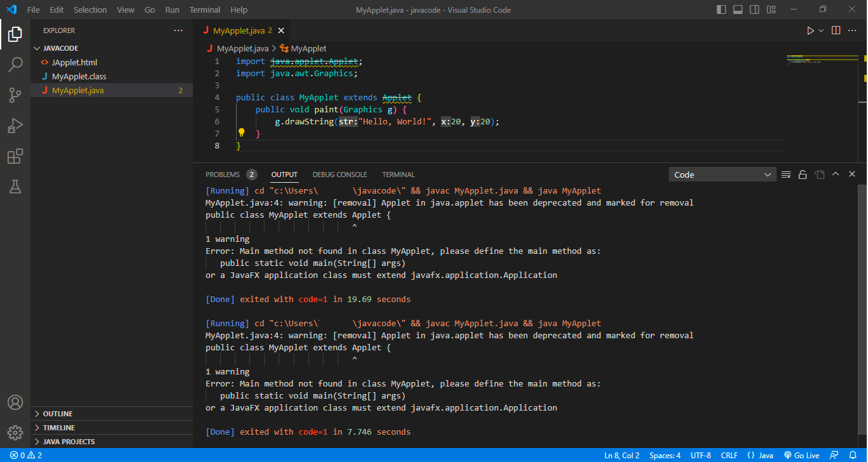Toggle output auto-scroll lock
Screen dimensions: 868x462
[x=803, y=175]
